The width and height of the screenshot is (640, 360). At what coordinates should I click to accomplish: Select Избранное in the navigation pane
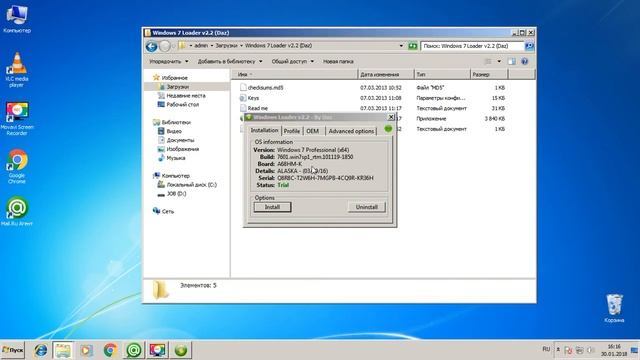tap(170, 78)
